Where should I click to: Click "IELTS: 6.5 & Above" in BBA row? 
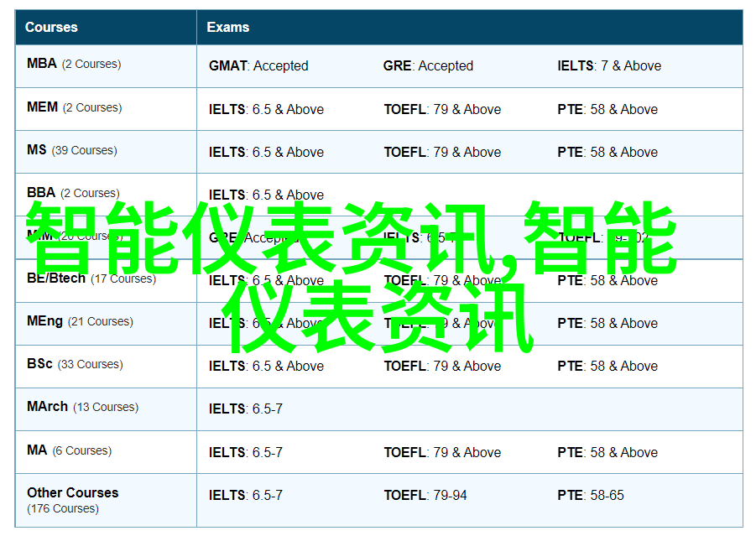[266, 195]
